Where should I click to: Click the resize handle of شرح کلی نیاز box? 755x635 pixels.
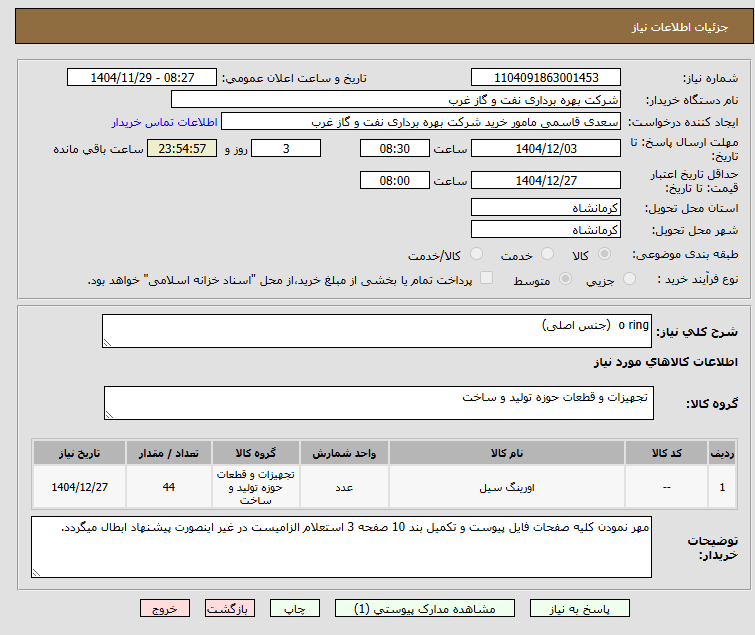pos(107,343)
